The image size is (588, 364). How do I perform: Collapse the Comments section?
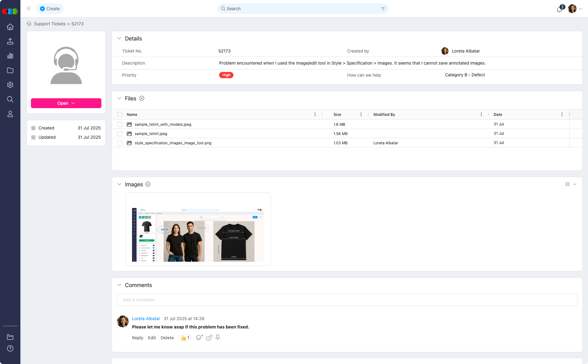(119, 285)
